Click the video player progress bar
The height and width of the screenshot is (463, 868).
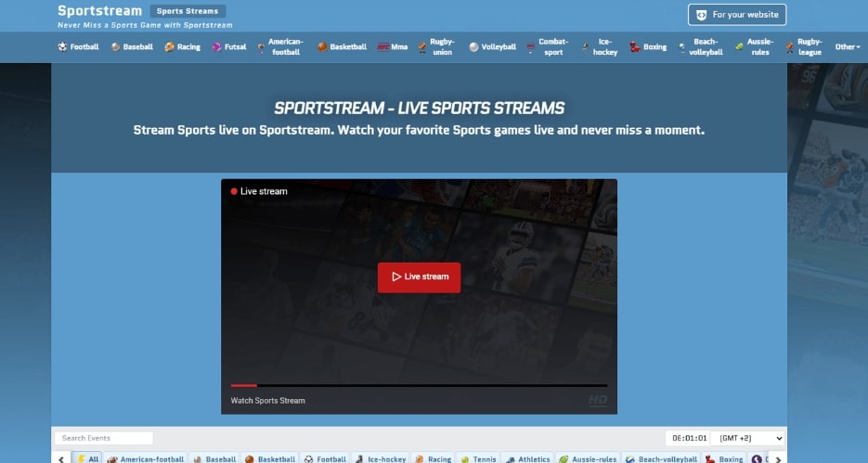click(419, 386)
